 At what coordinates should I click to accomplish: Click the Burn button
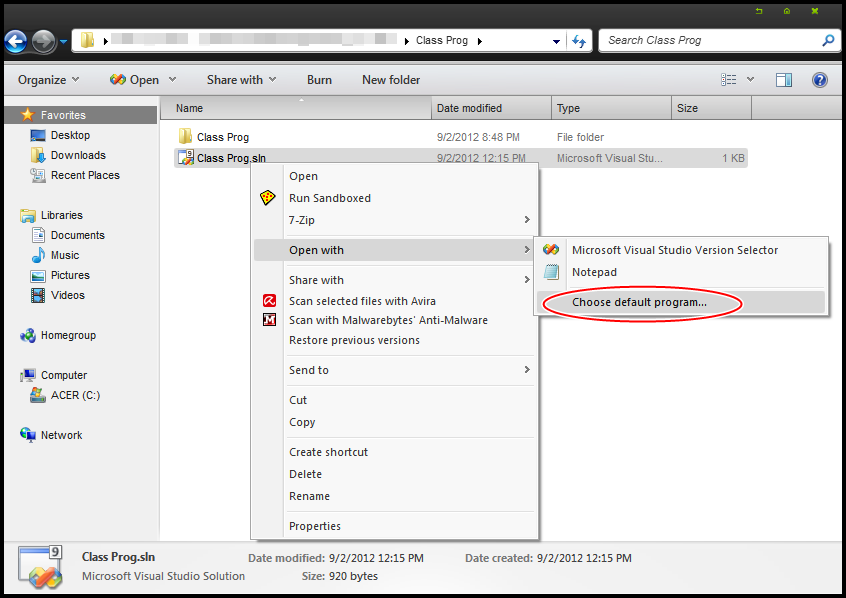tap(319, 79)
